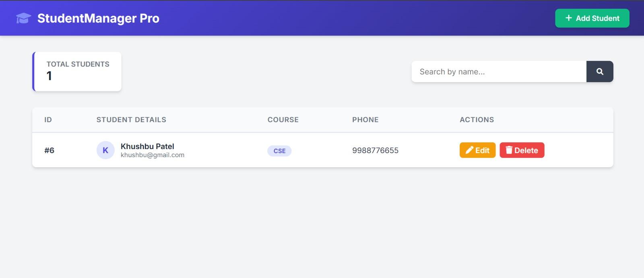
Task: Click the CSE course badge
Action: (279, 151)
